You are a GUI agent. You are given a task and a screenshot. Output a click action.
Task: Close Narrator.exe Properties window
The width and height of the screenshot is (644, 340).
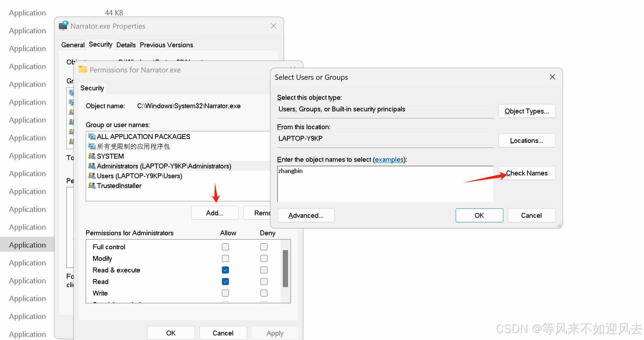pos(273,26)
